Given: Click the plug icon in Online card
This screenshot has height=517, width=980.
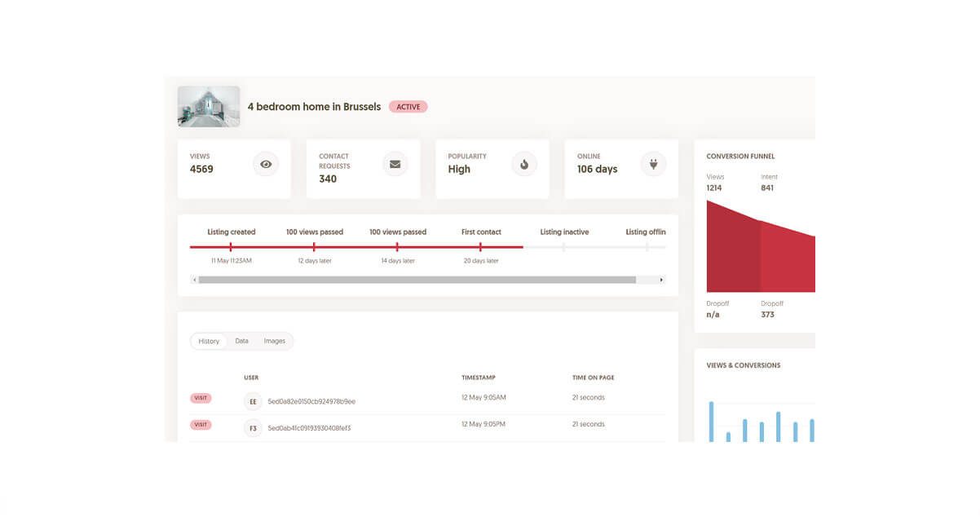Looking at the screenshot, I should pos(653,164).
